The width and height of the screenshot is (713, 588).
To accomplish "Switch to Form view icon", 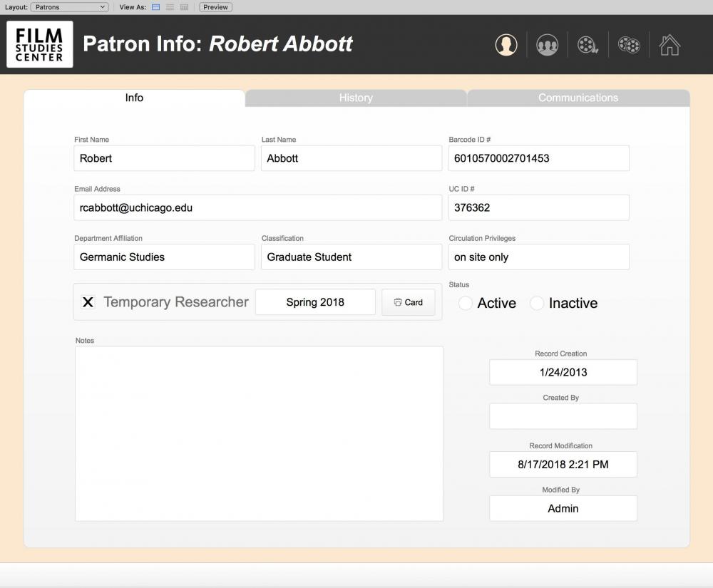I will coord(156,7).
